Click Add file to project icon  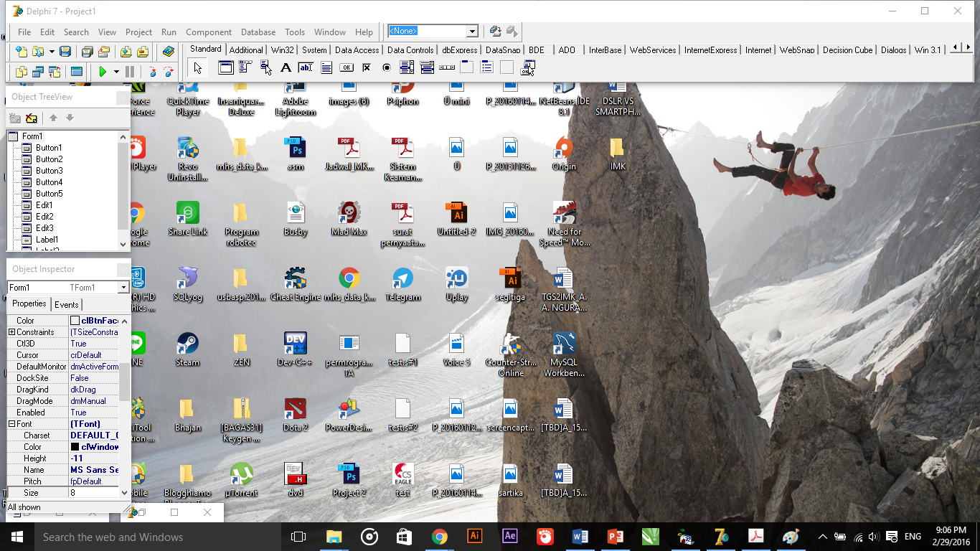coord(126,52)
